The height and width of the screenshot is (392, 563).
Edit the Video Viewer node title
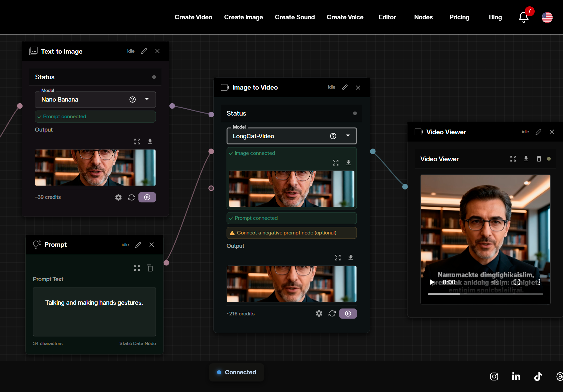[538, 132]
